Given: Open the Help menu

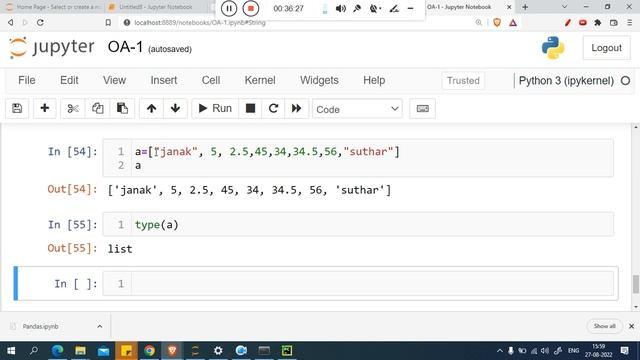Looking at the screenshot, I should [x=374, y=80].
